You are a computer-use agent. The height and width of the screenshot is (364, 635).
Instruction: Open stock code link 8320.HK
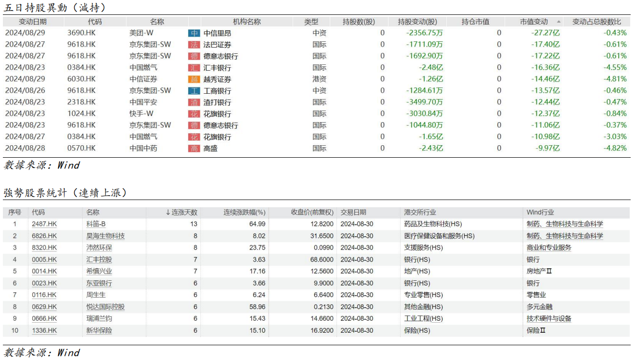click(44, 248)
